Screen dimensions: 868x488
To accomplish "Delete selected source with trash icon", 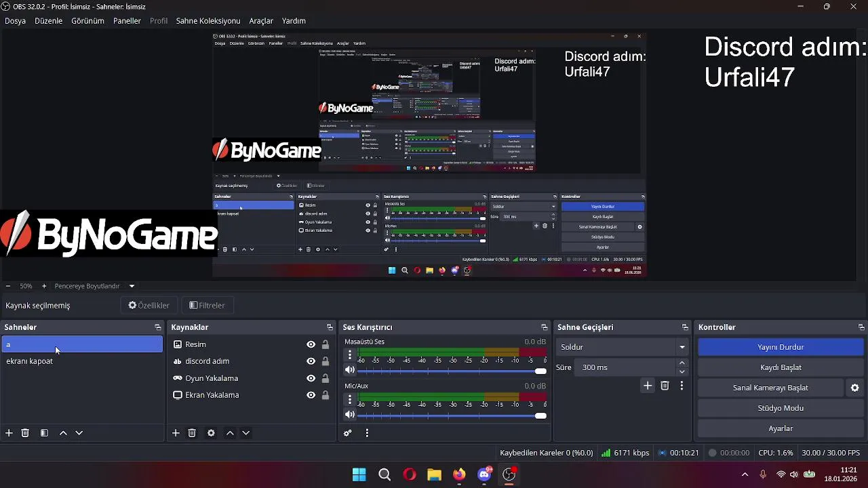I will (192, 433).
